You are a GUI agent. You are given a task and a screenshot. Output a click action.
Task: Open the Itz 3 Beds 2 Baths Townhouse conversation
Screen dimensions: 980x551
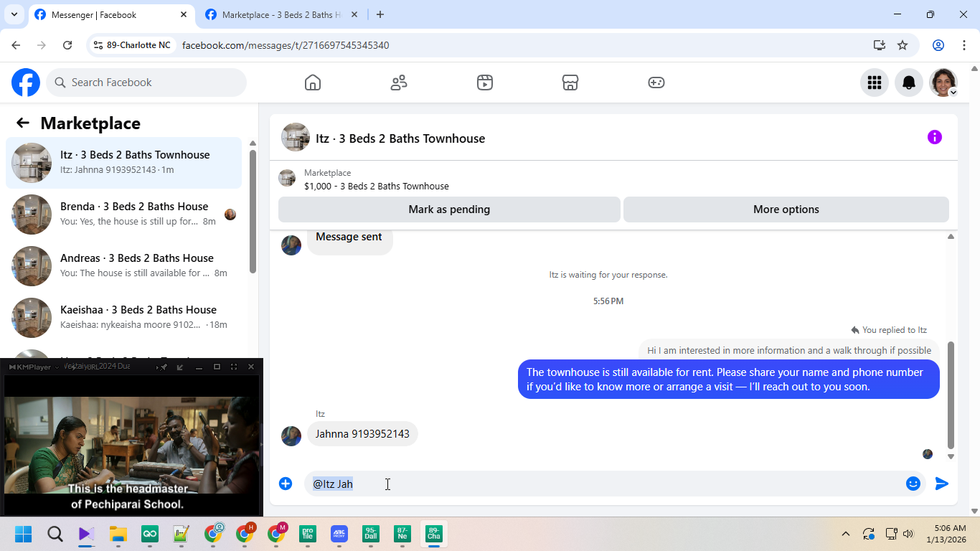point(124,163)
